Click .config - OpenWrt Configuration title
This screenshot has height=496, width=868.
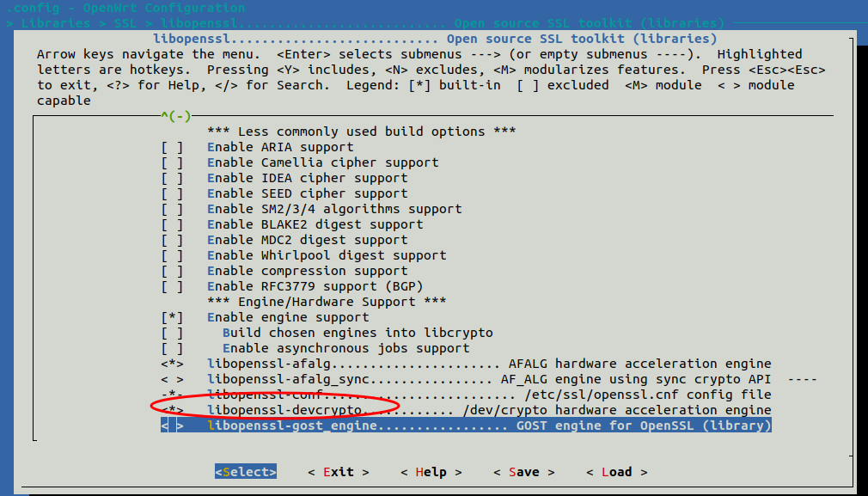125,9
